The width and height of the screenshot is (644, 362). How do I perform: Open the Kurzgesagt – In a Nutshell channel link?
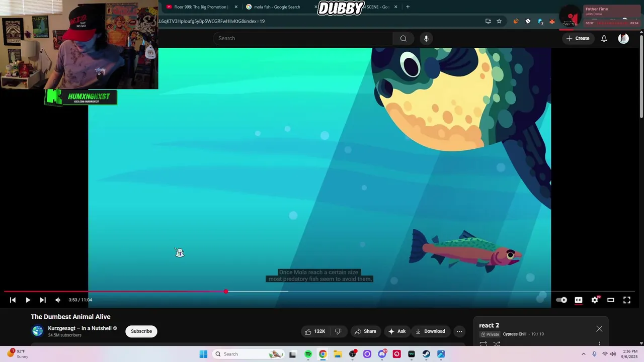pos(79,328)
